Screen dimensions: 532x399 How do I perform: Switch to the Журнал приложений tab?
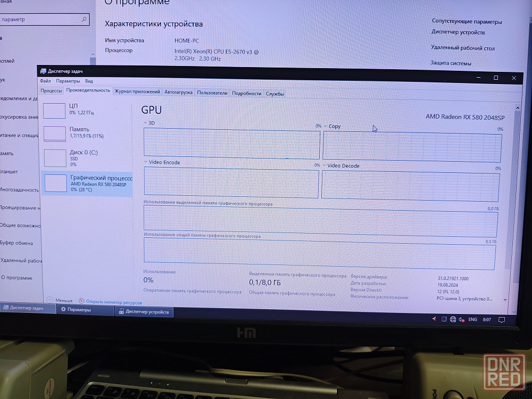tap(137, 92)
